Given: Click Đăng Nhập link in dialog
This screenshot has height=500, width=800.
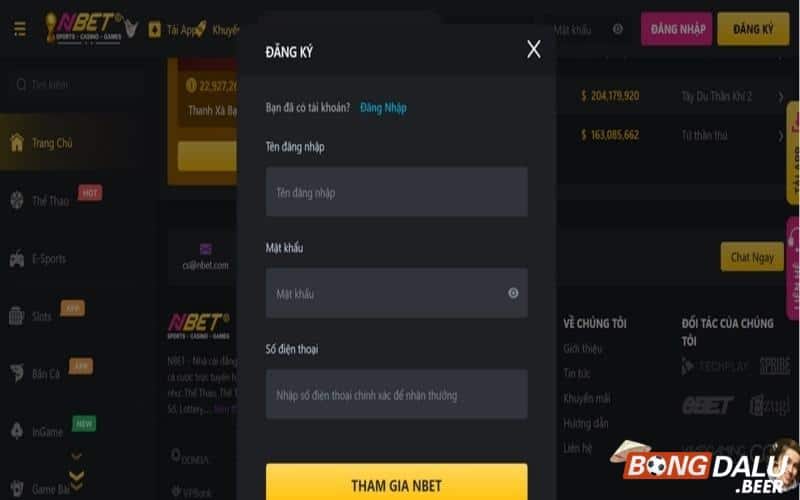Looking at the screenshot, I should coord(383,108).
